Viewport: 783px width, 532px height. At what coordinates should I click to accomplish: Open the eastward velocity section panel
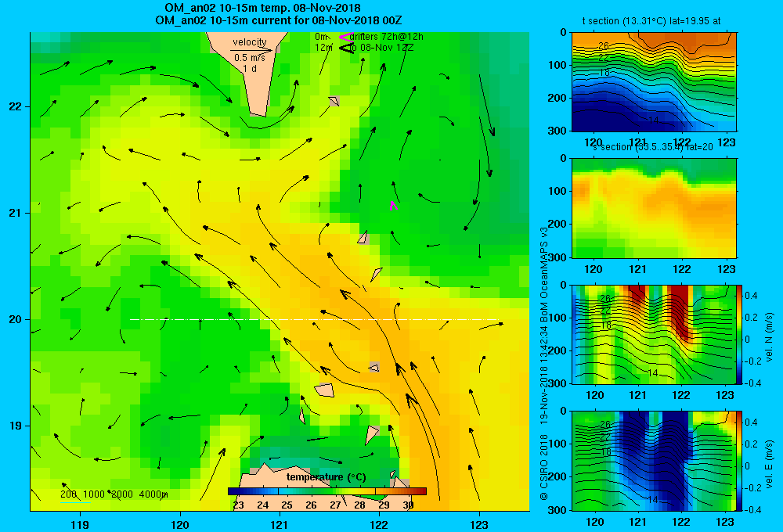point(654,461)
